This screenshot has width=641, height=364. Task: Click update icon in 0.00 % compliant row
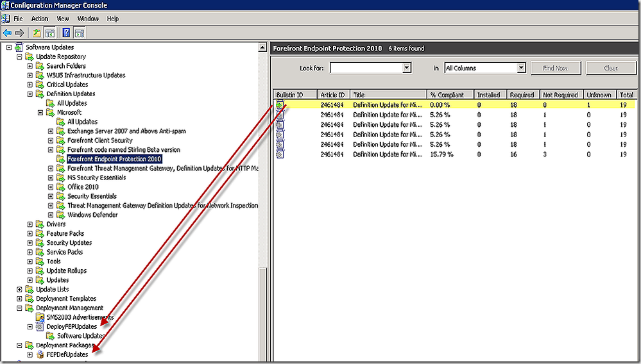click(280, 105)
